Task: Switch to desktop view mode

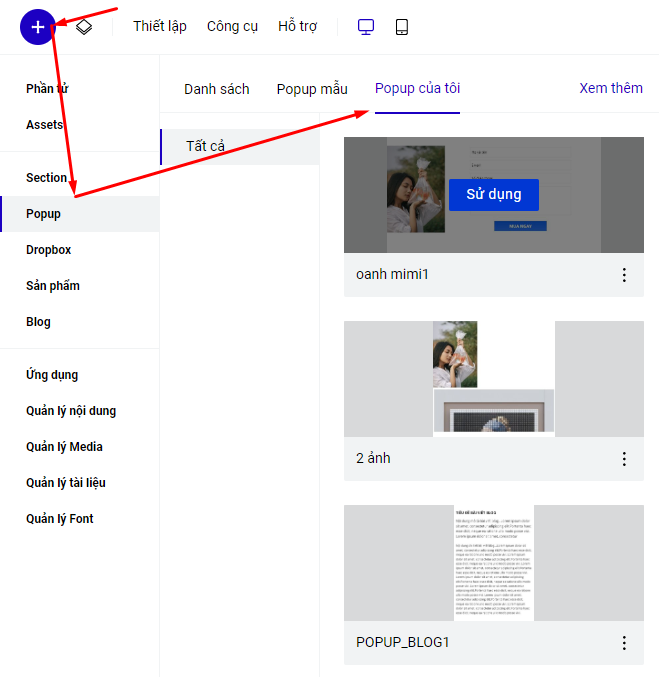Action: tap(366, 27)
